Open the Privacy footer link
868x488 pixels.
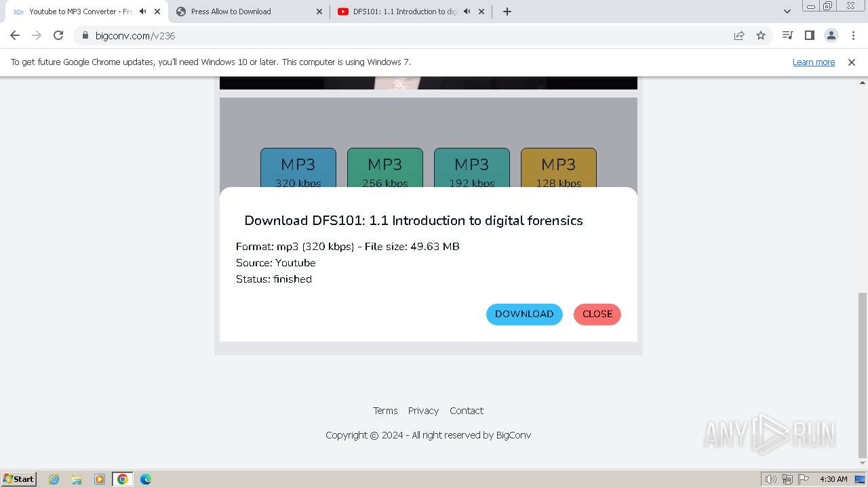(423, 411)
